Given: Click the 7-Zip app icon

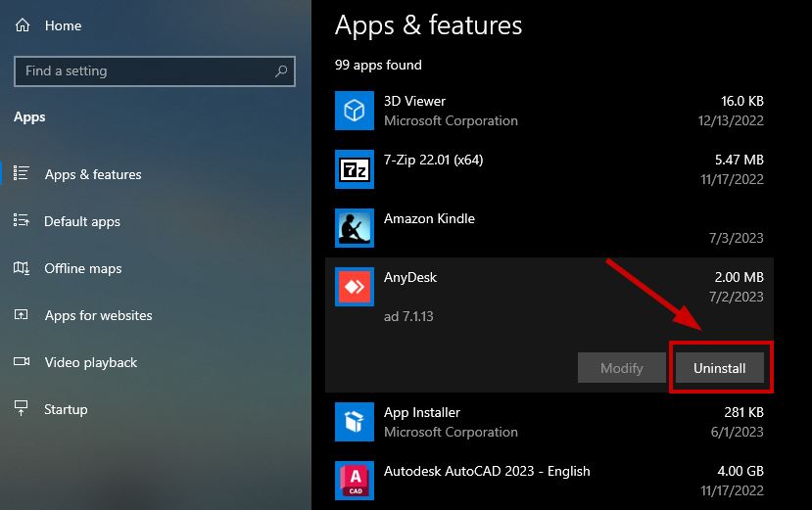Looking at the screenshot, I should (x=355, y=169).
